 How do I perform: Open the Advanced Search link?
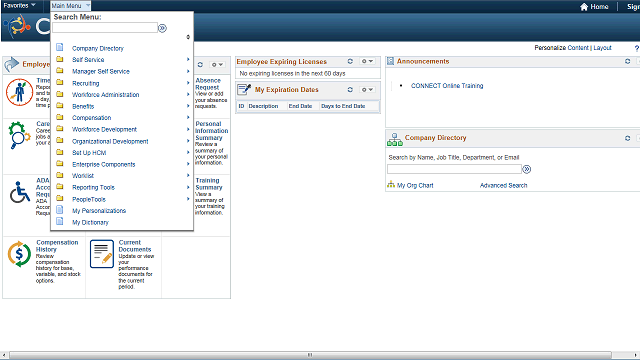point(503,185)
